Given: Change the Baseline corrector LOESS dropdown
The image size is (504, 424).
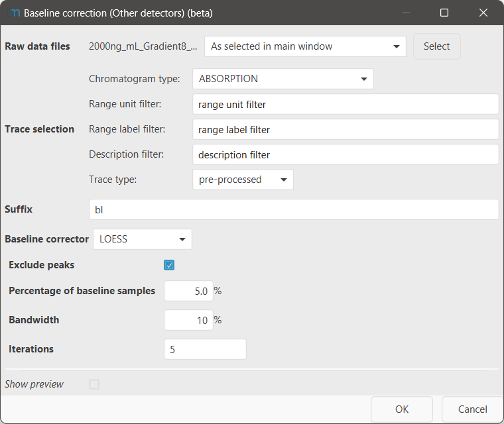Looking at the screenshot, I should [x=143, y=239].
